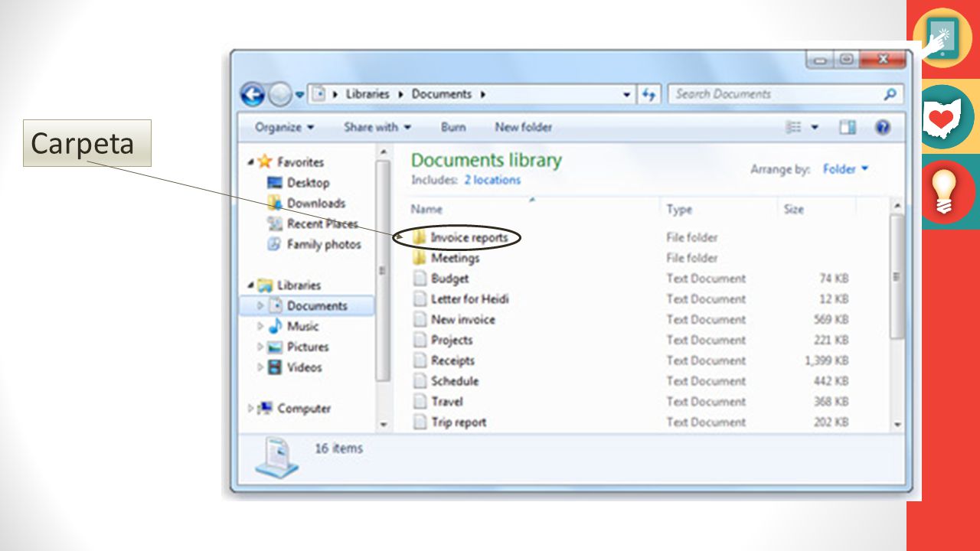Expand the Documents library node
This screenshot has height=551, width=980.
[x=260, y=306]
